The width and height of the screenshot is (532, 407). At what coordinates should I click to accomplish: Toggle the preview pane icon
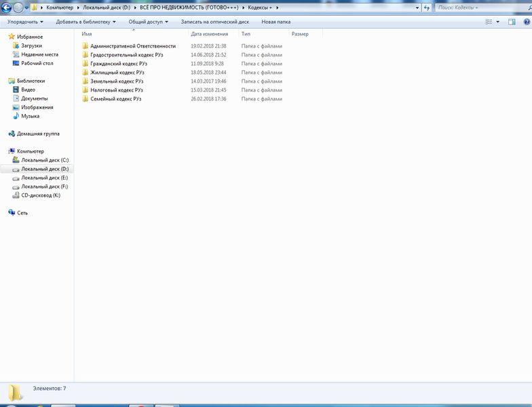click(x=512, y=22)
